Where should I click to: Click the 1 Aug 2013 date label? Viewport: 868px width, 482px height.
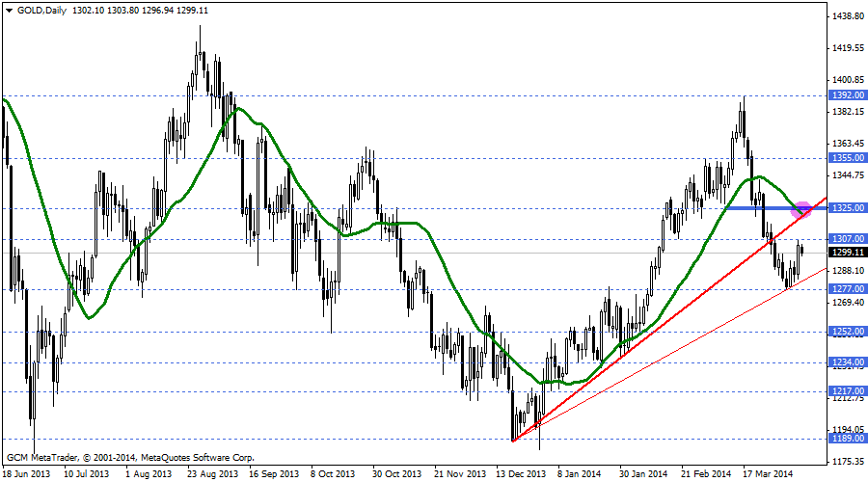point(149,474)
